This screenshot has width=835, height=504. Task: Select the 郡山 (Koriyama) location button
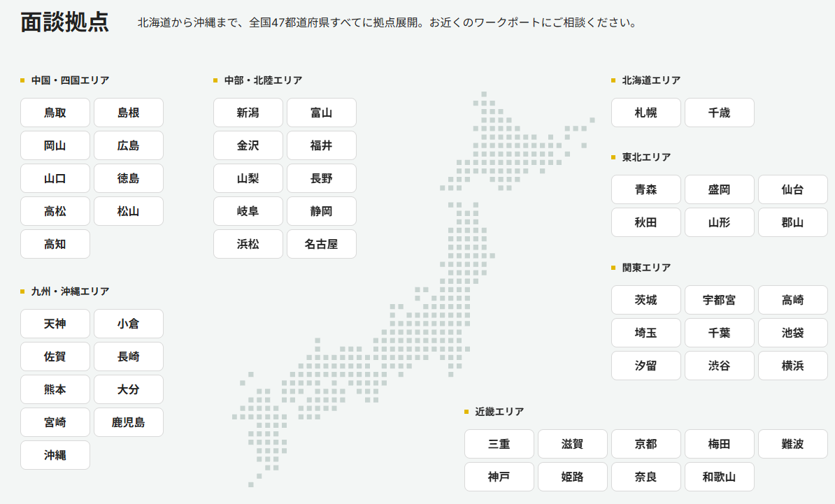pos(792,222)
